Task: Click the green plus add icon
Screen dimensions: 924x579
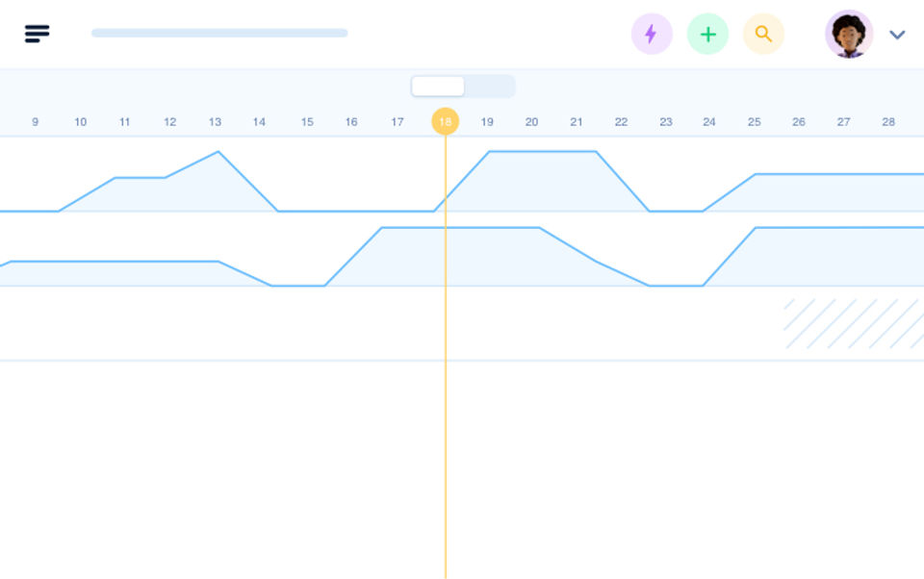Action: coord(707,35)
